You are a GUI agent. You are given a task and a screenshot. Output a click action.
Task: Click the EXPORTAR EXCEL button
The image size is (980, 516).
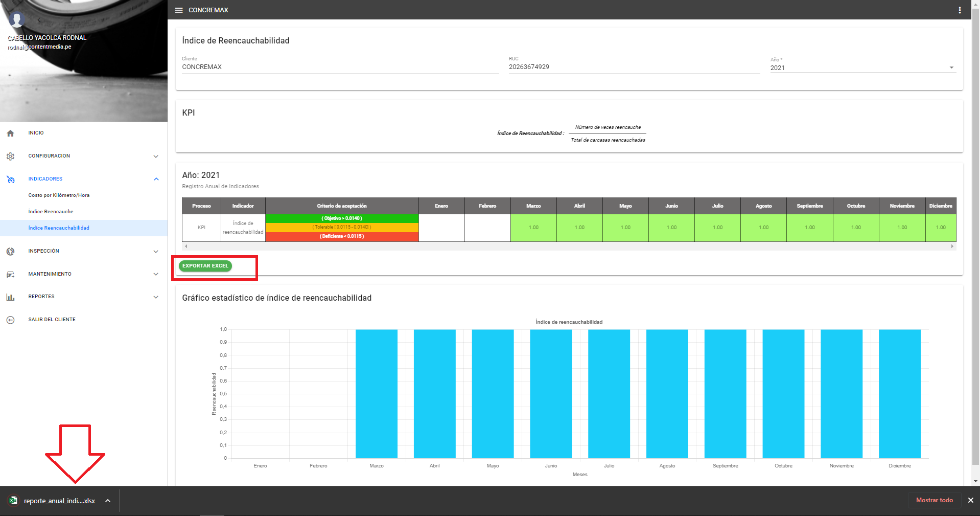point(205,266)
